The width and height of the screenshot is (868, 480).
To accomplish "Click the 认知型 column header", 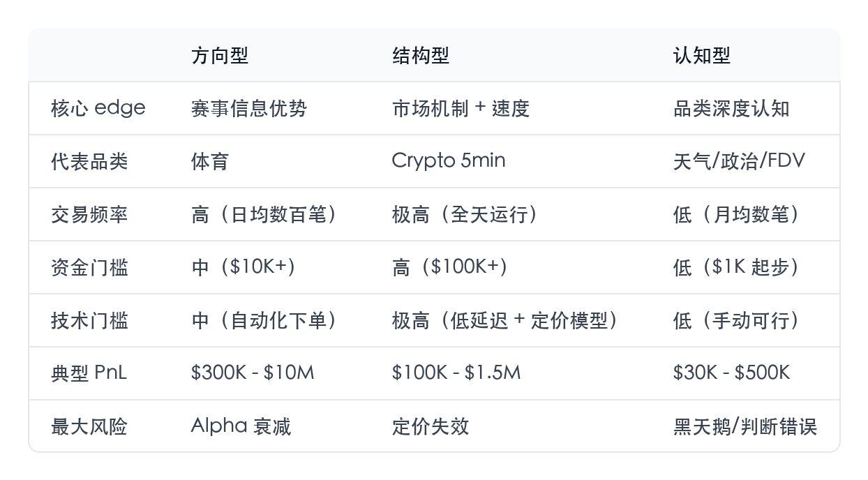I will 702,56.
